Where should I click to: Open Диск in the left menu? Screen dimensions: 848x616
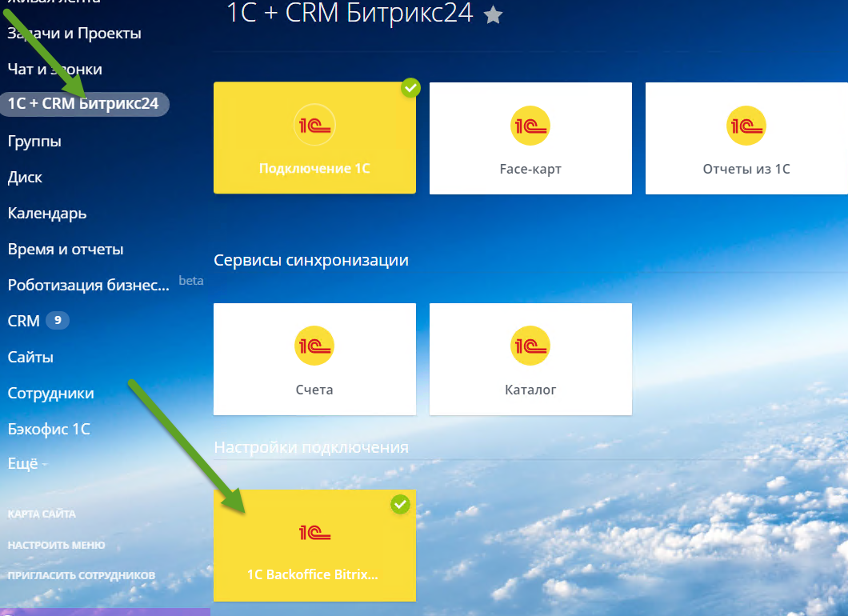[25, 178]
